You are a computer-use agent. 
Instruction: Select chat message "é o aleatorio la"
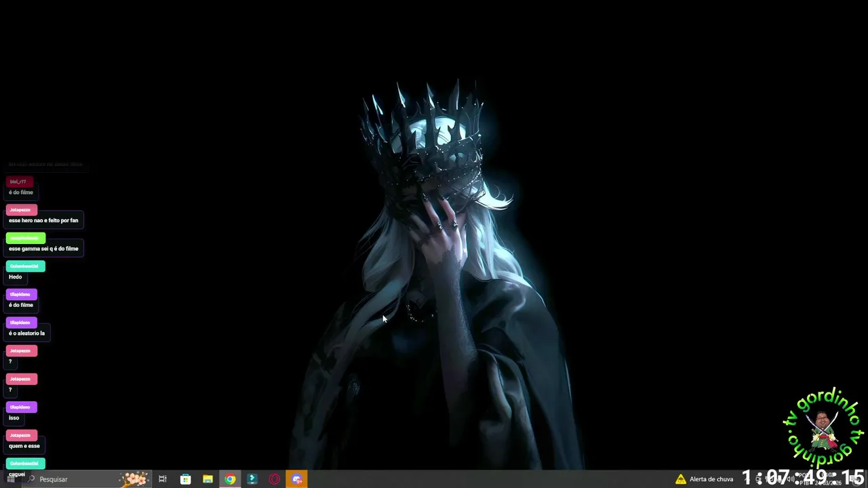pyautogui.click(x=26, y=333)
